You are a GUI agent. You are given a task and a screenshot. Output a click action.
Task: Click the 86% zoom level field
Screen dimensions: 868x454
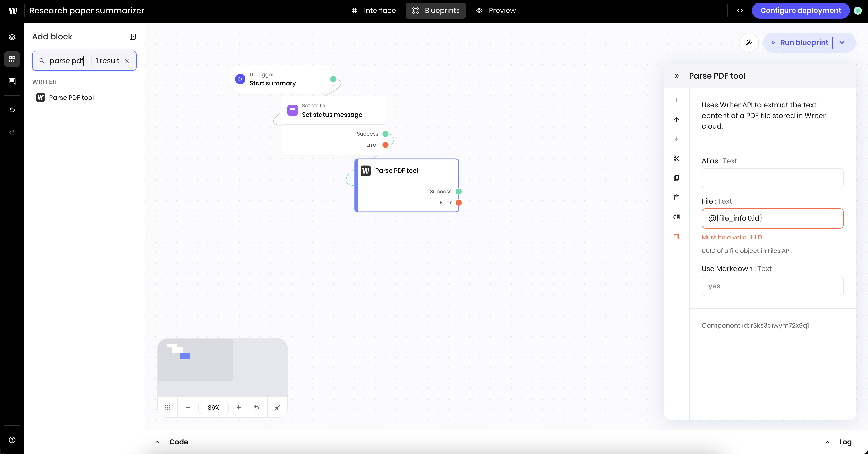coord(213,408)
